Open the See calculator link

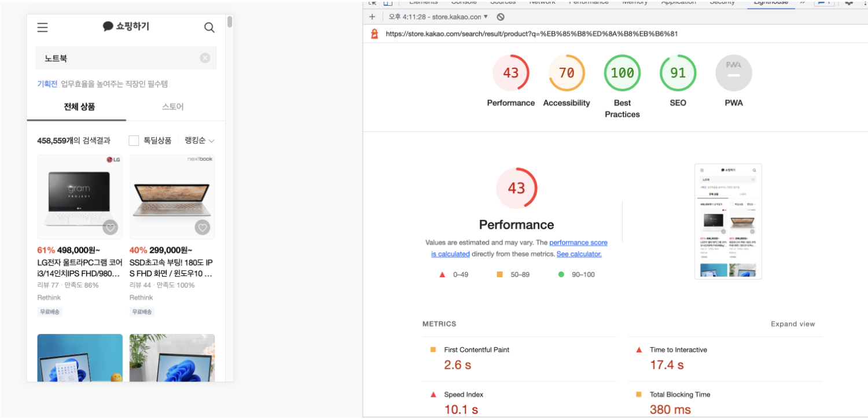(579, 254)
